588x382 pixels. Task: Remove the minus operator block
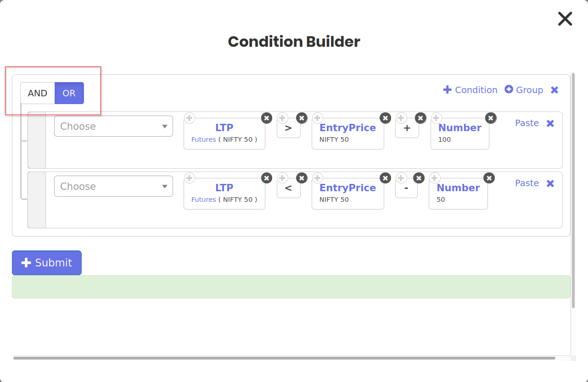(x=419, y=178)
